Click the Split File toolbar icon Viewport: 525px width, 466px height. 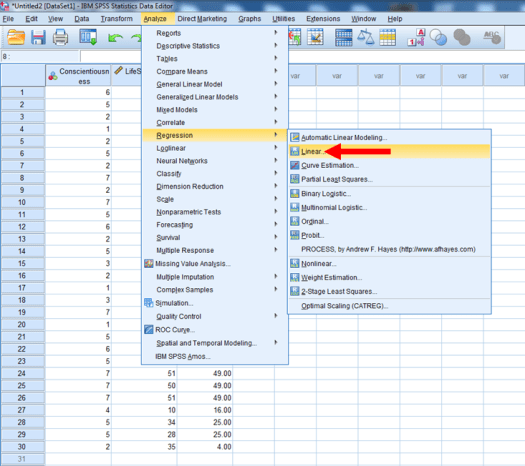tap(344, 37)
